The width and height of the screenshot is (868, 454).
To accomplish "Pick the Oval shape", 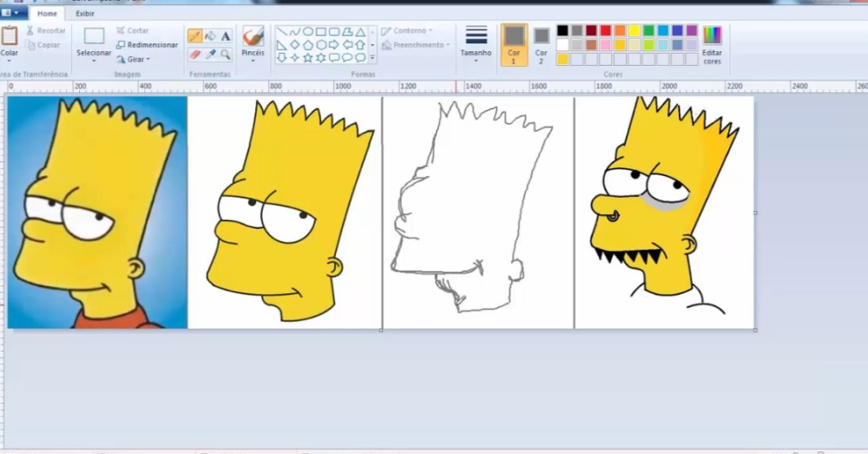I will [308, 31].
